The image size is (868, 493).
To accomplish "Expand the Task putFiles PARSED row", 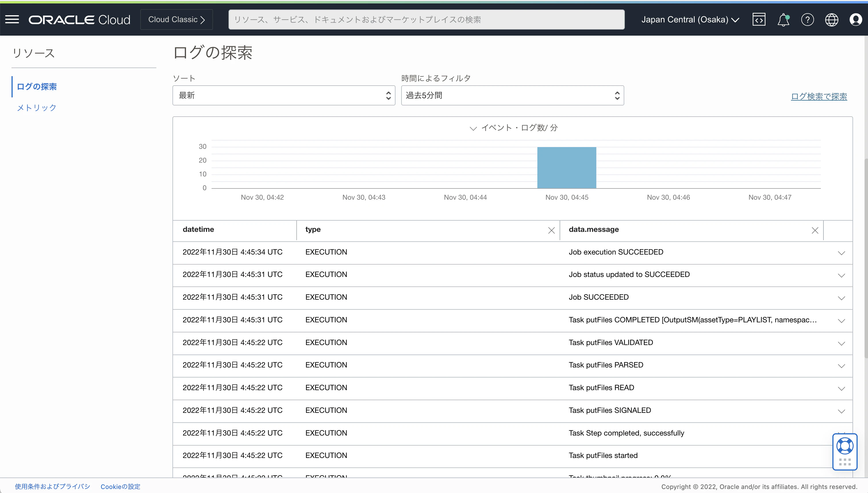I will click(841, 366).
